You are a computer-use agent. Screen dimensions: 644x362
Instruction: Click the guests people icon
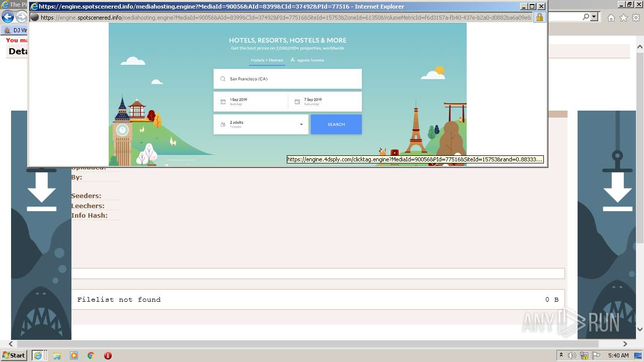pyautogui.click(x=223, y=124)
